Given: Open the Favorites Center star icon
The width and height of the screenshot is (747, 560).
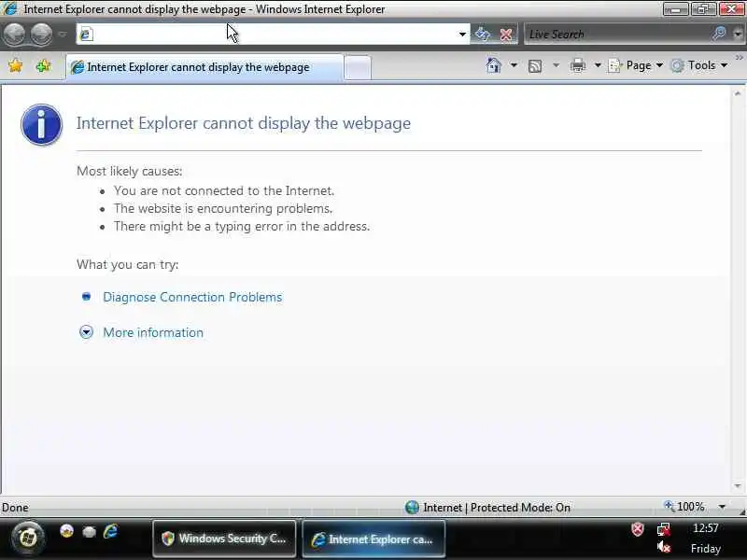Looking at the screenshot, I should pyautogui.click(x=16, y=65).
